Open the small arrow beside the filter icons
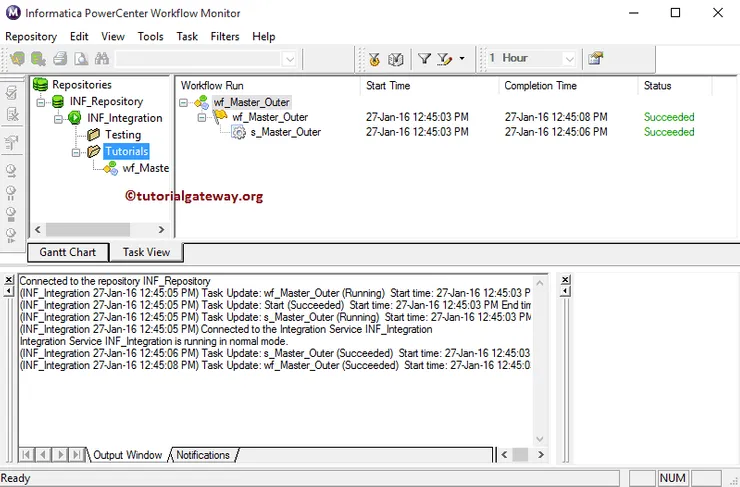This screenshot has width=740, height=487. pos(462,59)
